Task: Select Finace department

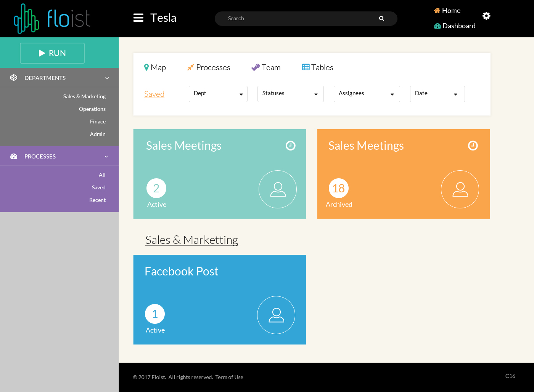Action: [98, 122]
